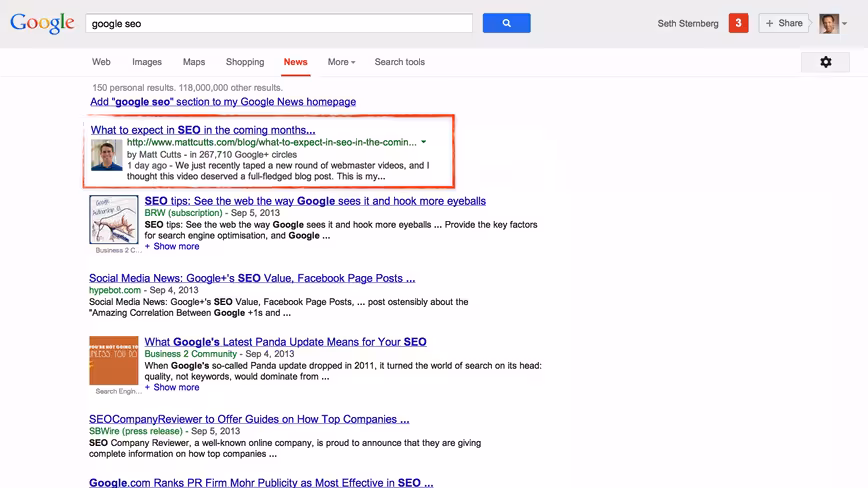Screen dimensions: 868x488
Task: Open Search tools options
Action: pos(400,62)
